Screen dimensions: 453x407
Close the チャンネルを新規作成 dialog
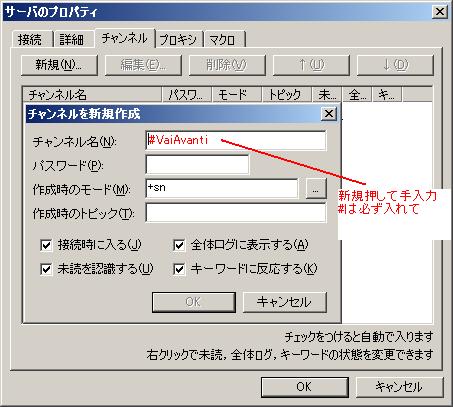coord(329,114)
